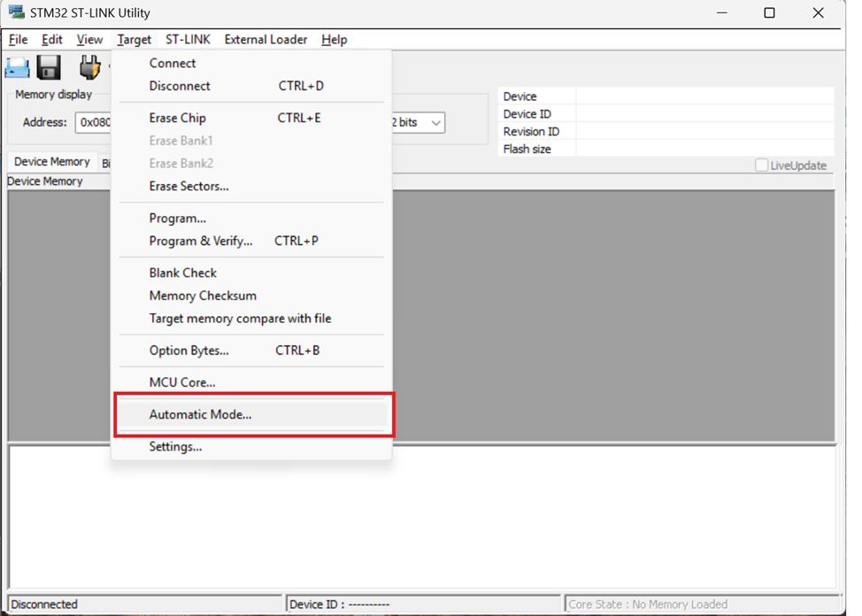
Task: Select Blank Check menu entry
Action: click(x=182, y=273)
